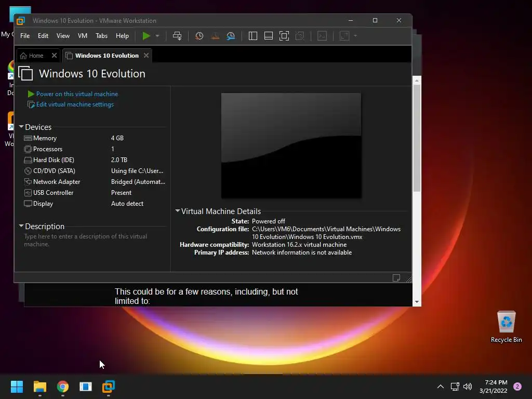Open the stretch display dropdown arrow
Screen dimensions: 532x399
(x=355, y=36)
